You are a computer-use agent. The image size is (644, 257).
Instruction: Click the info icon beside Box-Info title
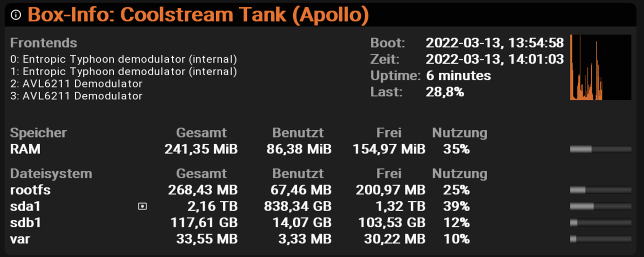16,15
